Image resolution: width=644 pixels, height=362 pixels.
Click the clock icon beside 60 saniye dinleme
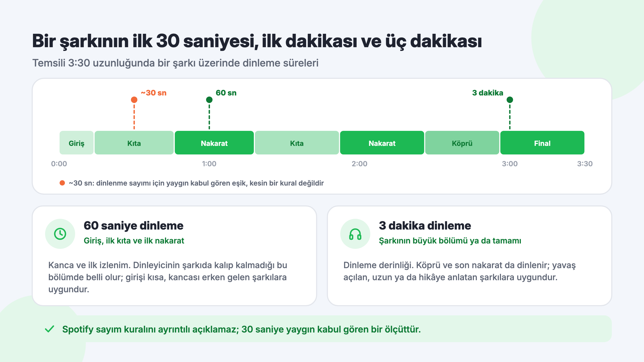pyautogui.click(x=60, y=234)
